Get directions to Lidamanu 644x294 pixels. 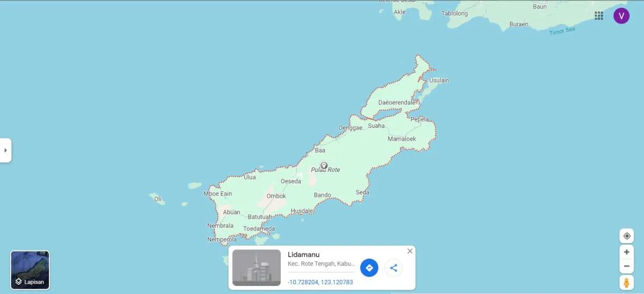point(369,268)
